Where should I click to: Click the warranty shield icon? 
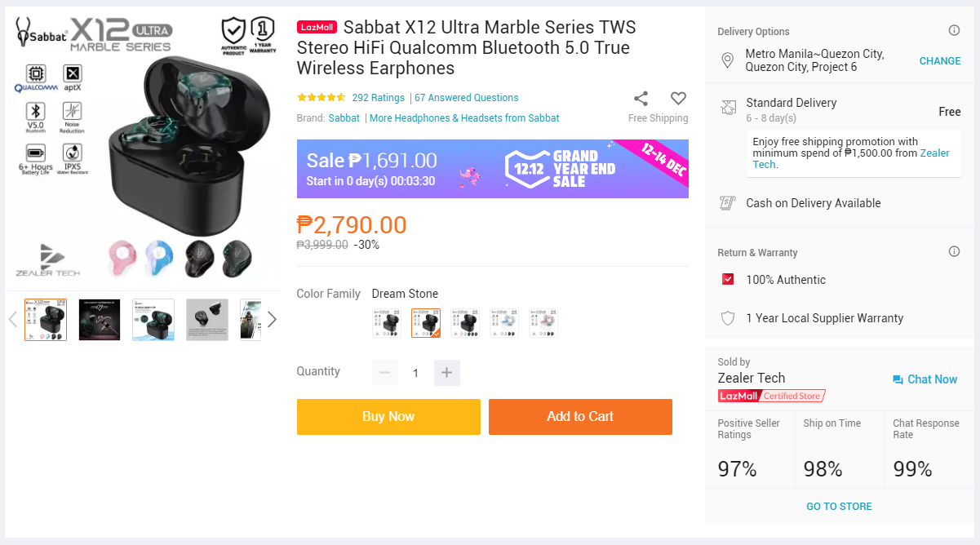[728, 318]
